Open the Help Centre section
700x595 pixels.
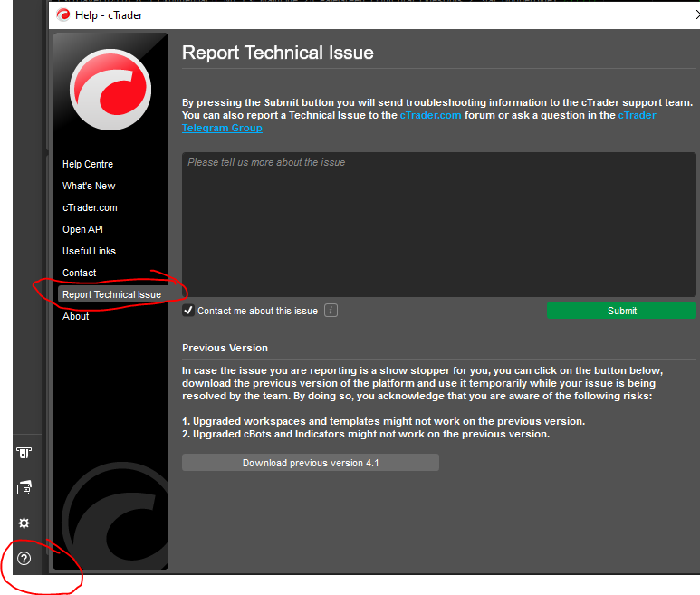[x=88, y=164]
